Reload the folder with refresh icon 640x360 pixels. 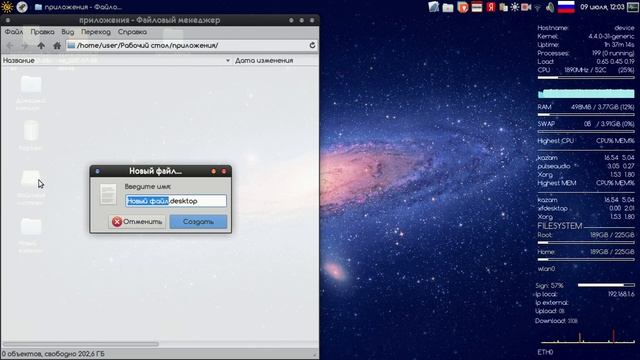pos(312,45)
